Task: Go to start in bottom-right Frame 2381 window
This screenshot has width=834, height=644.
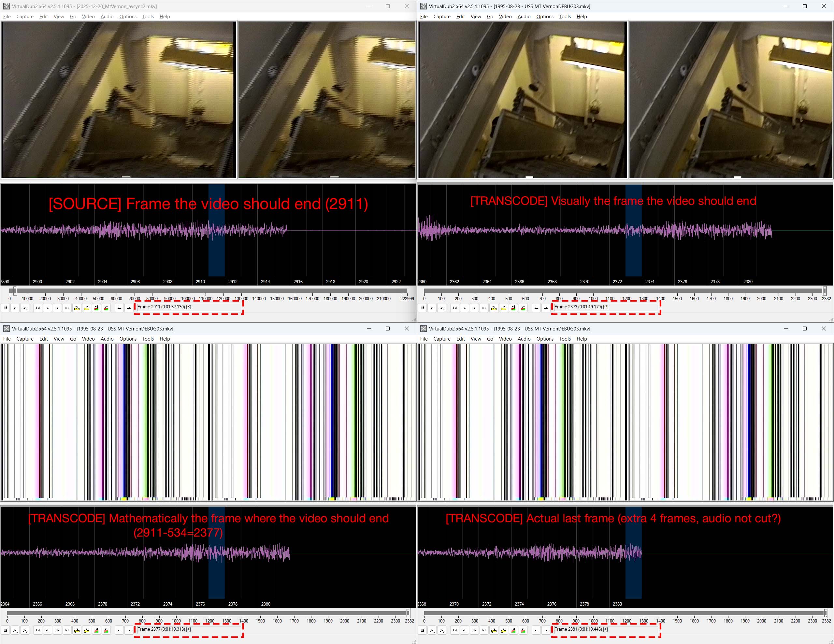Action: (455, 630)
